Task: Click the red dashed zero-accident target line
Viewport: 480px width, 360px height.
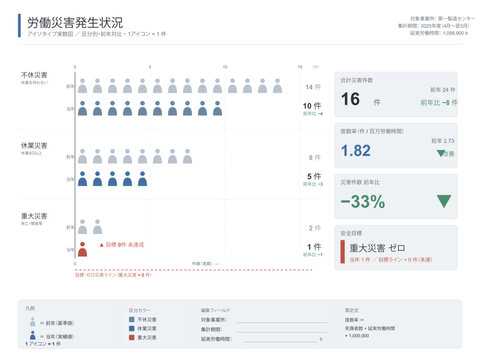Action: (193, 270)
